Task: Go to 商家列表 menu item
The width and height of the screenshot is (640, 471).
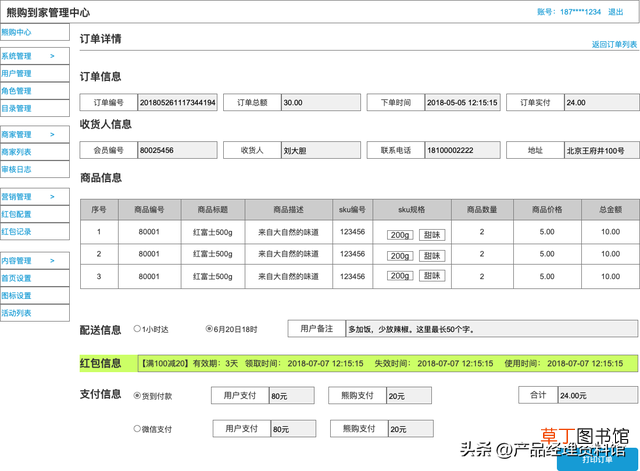Action: pyautogui.click(x=35, y=152)
